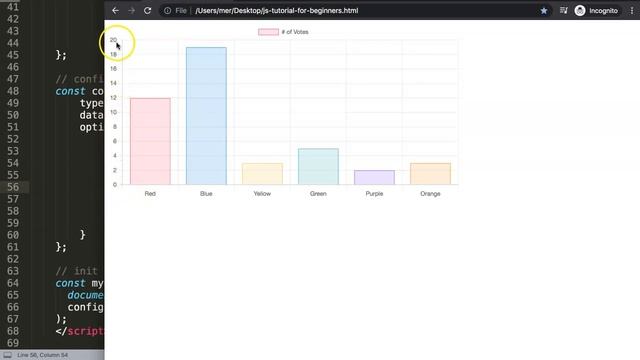
Task: Click 'const' on editor line 48
Action: pos(70,91)
